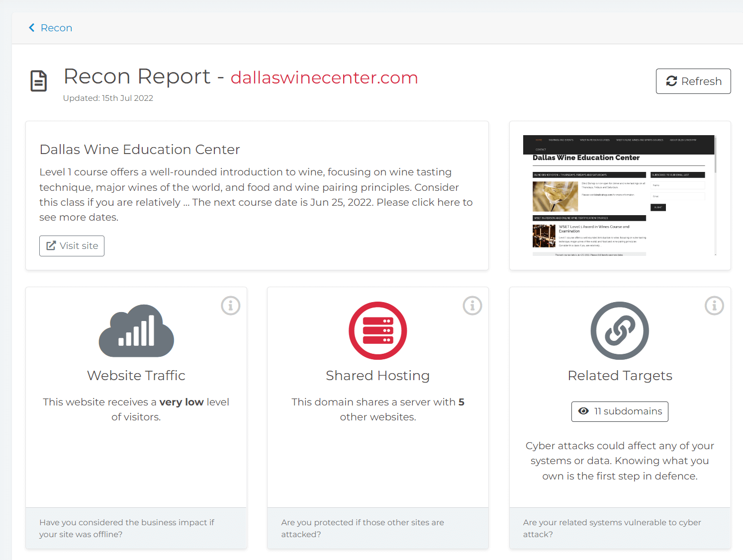This screenshot has width=743, height=560.
Task: Refresh the recon report
Action: point(693,81)
